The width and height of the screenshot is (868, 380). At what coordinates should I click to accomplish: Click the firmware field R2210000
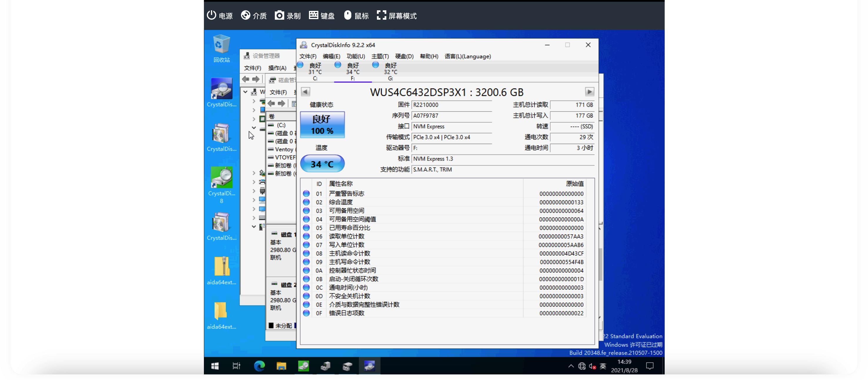point(452,105)
